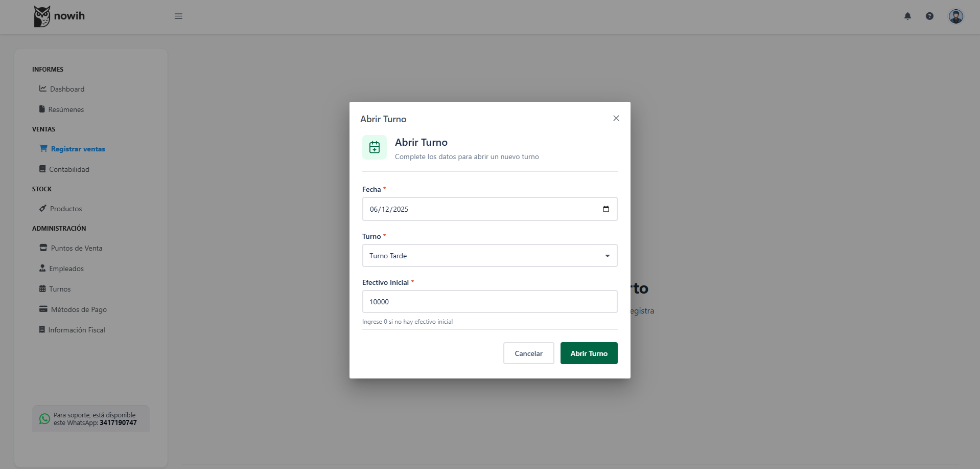Open the help question mark icon
The height and width of the screenshot is (469, 980).
coord(929,16)
